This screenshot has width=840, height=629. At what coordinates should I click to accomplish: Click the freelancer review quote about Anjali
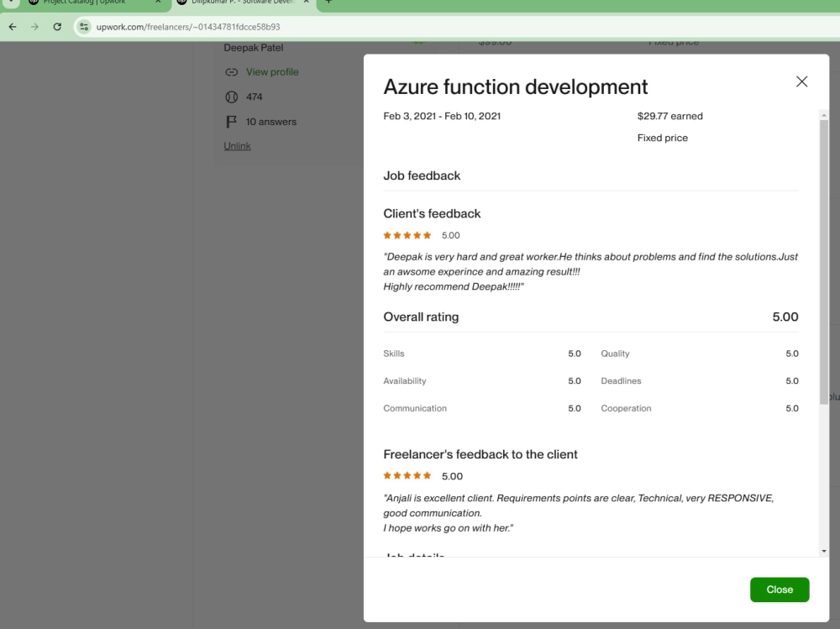pos(579,513)
